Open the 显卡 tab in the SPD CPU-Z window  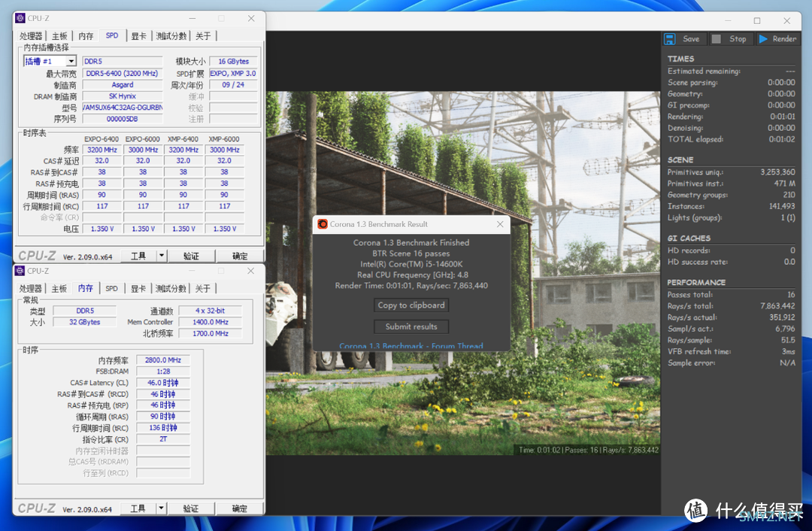[x=138, y=36]
